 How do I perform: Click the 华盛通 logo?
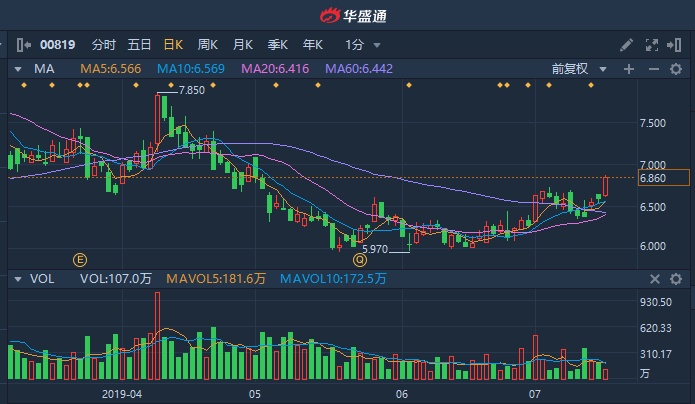tap(353, 16)
